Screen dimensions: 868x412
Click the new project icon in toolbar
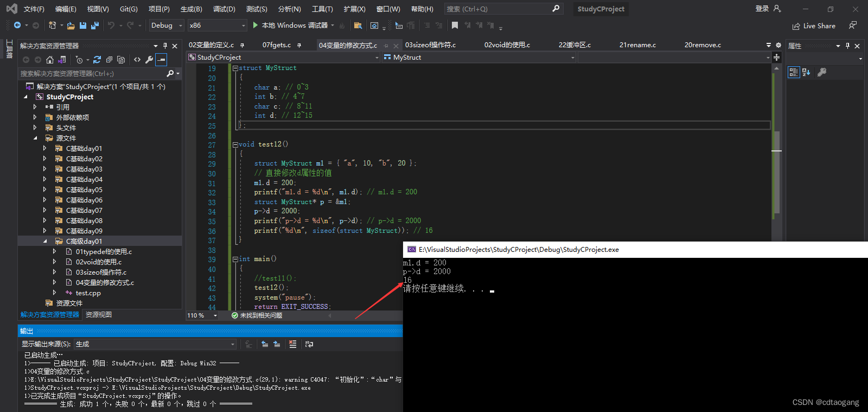coord(53,26)
